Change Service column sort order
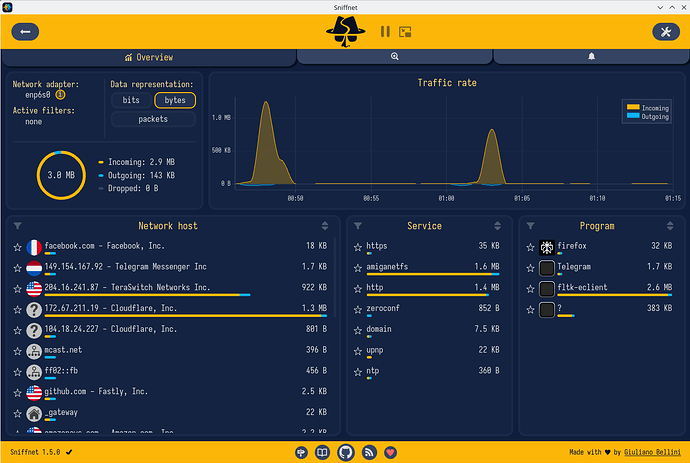Screen dimensions: 690x463 497,226
